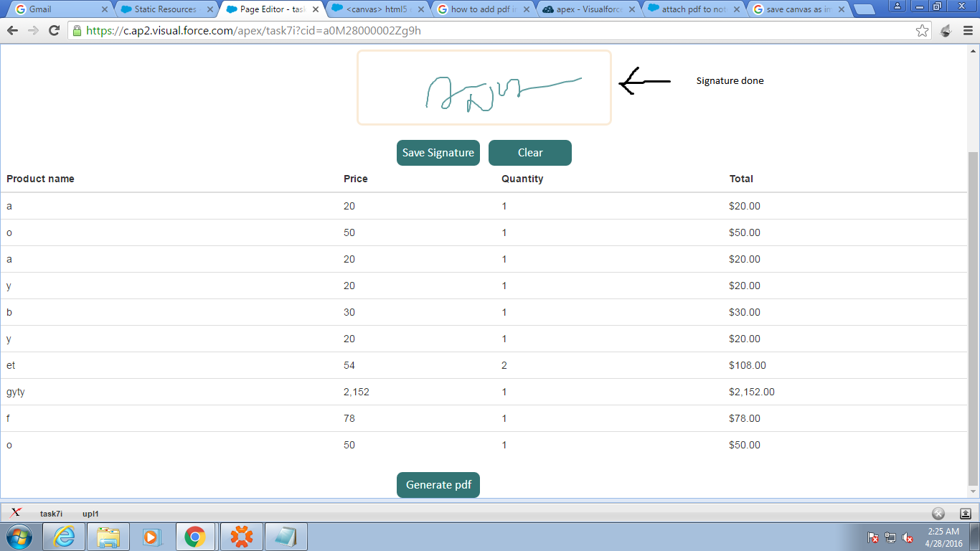Click the X logo in the development footer
980x551 pixels.
[16, 513]
